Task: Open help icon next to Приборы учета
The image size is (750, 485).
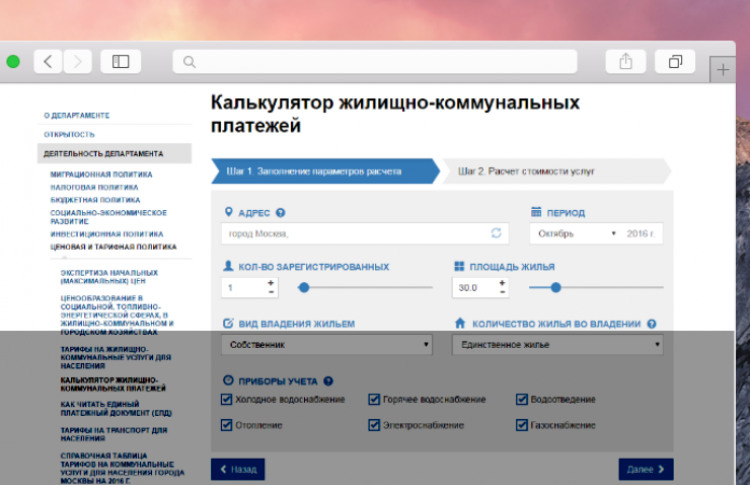Action: click(x=328, y=381)
